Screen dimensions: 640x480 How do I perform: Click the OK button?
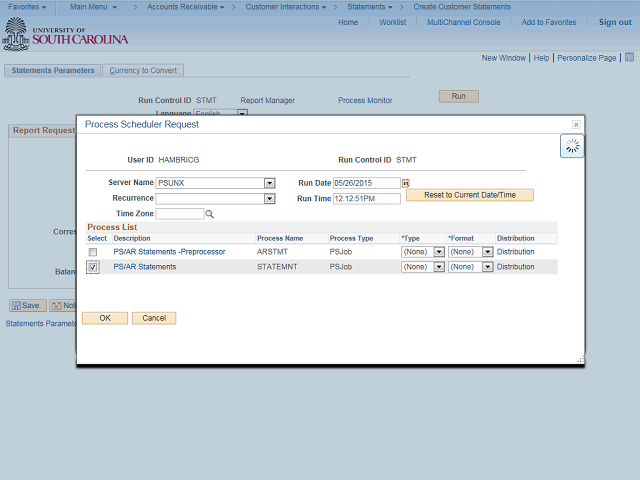point(105,318)
